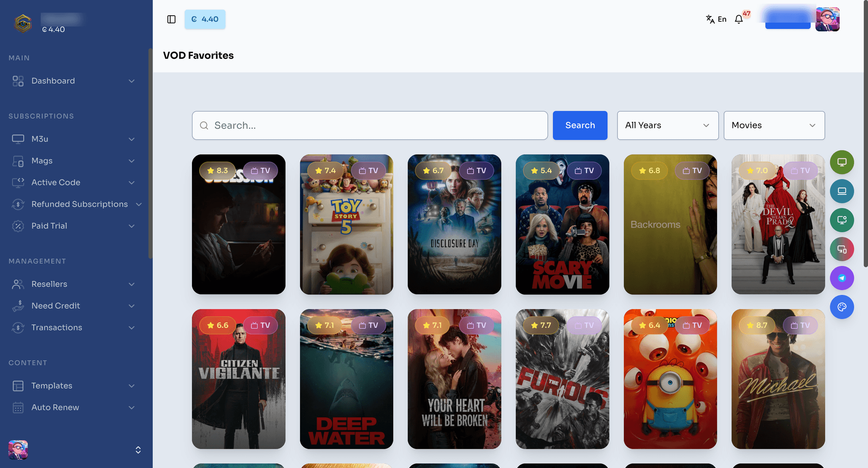Open the account switcher arrows at sidebar bottom
This screenshot has width=868, height=468.
138,450
